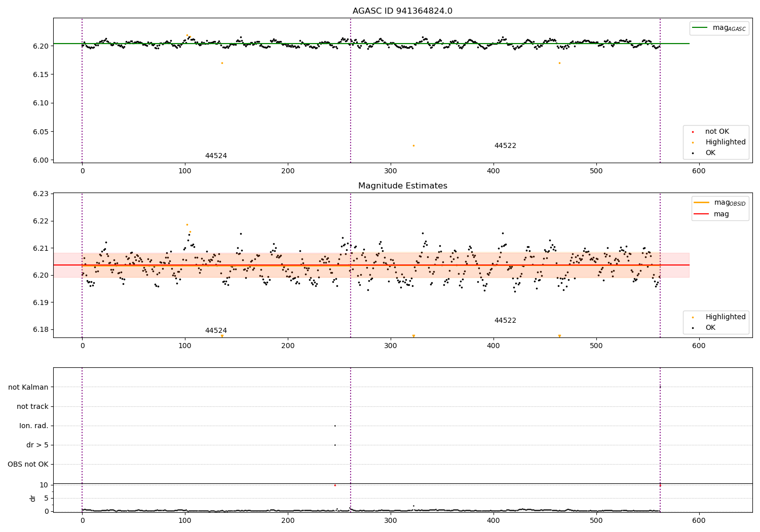Click the red 'not OK' legend marker

(x=693, y=132)
